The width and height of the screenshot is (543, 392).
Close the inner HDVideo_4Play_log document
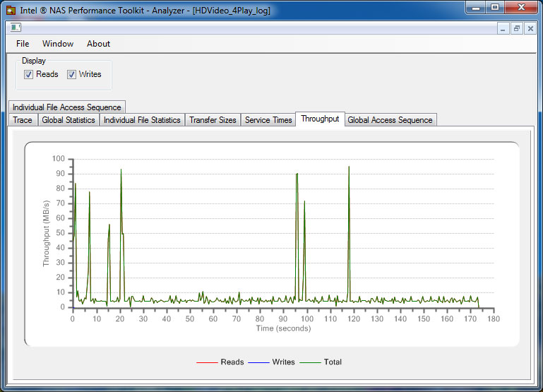[530, 28]
